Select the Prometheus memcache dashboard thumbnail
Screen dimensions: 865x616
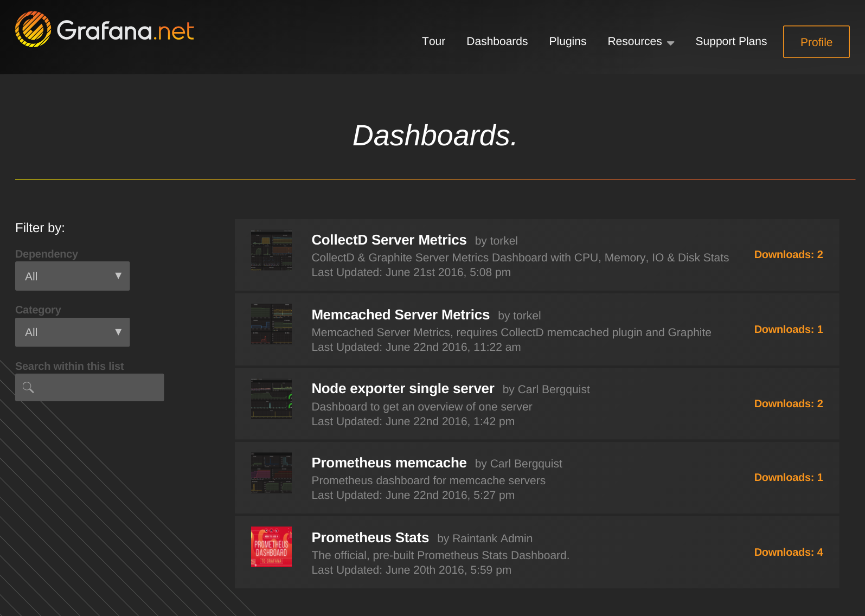271,473
